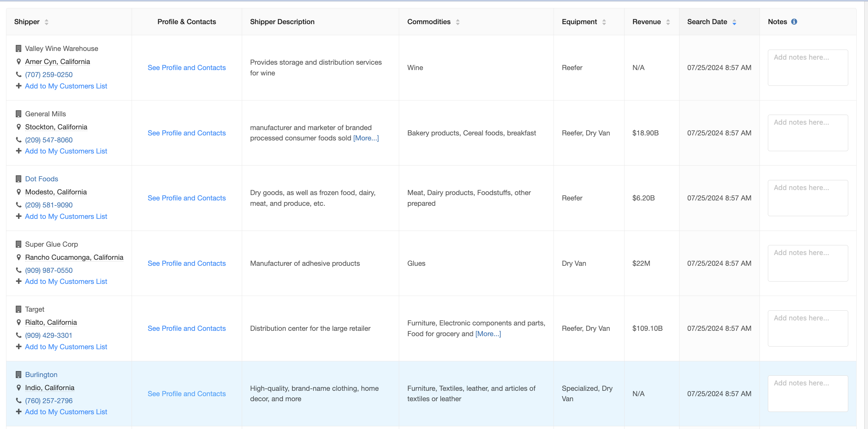This screenshot has width=868, height=429.
Task: Add Dot Foods to My Customers List
Action: [x=66, y=217]
